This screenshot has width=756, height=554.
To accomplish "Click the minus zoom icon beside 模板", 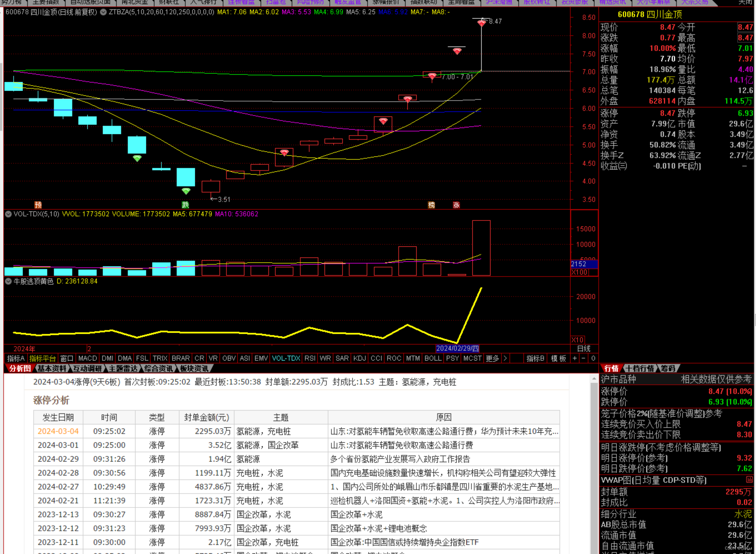I will click(583, 358).
